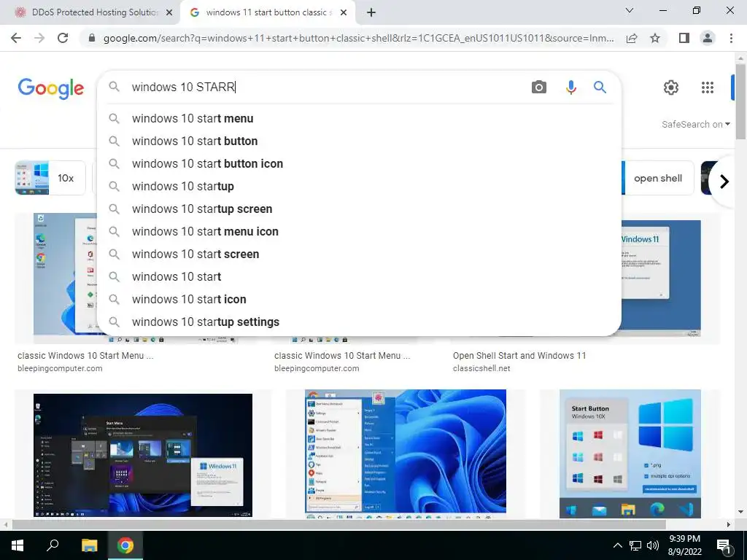Close the windows 11 start button tab
Viewport: 747px width, 560px height.
(x=344, y=13)
